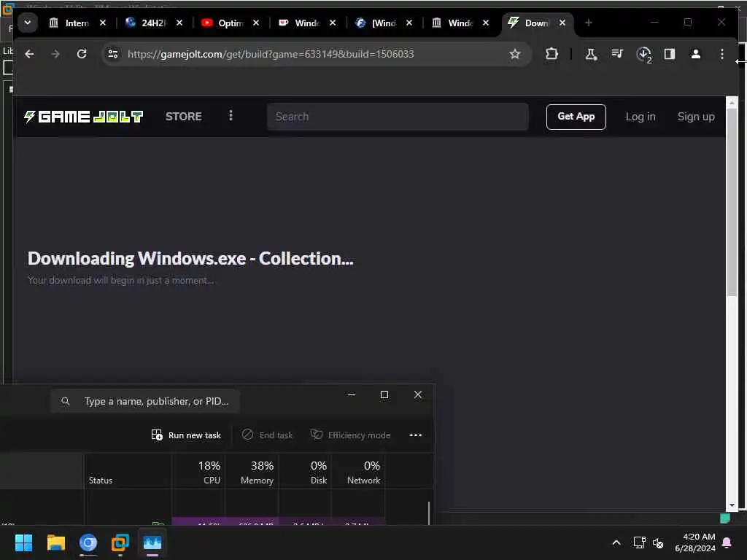Click the Get App button

576,117
